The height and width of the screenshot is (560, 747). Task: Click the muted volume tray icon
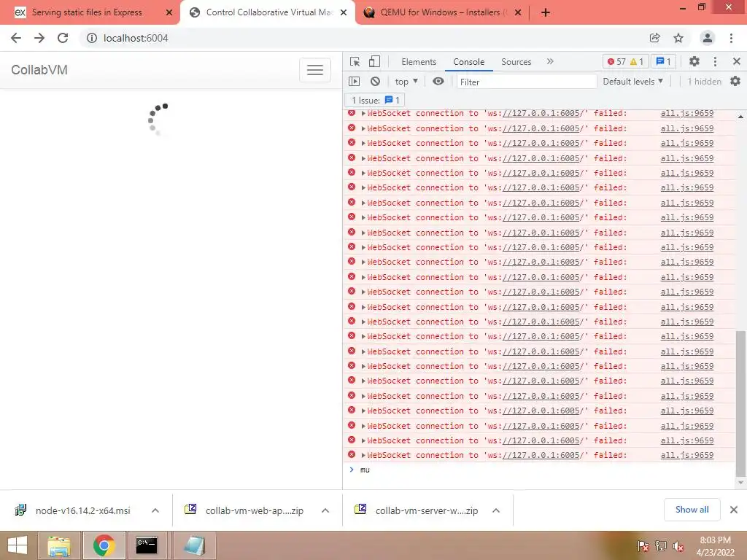[x=678, y=545]
